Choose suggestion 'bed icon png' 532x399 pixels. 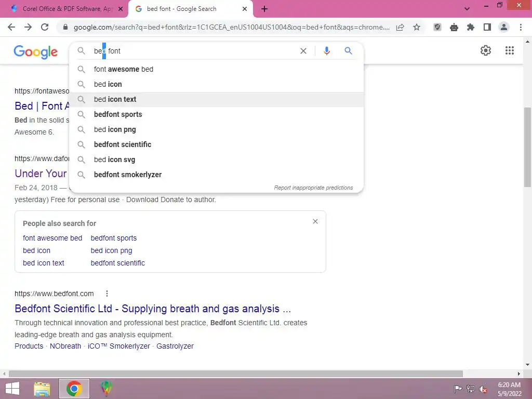pos(217,129)
